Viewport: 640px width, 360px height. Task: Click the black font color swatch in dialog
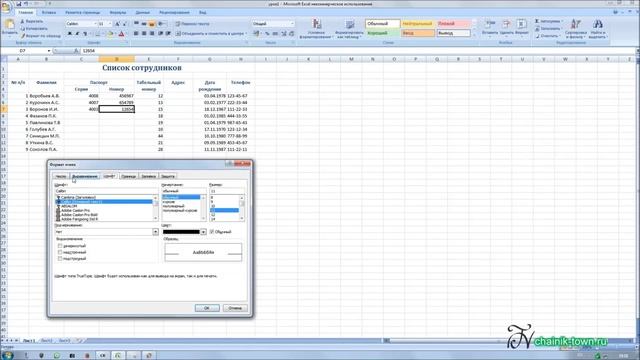181,232
